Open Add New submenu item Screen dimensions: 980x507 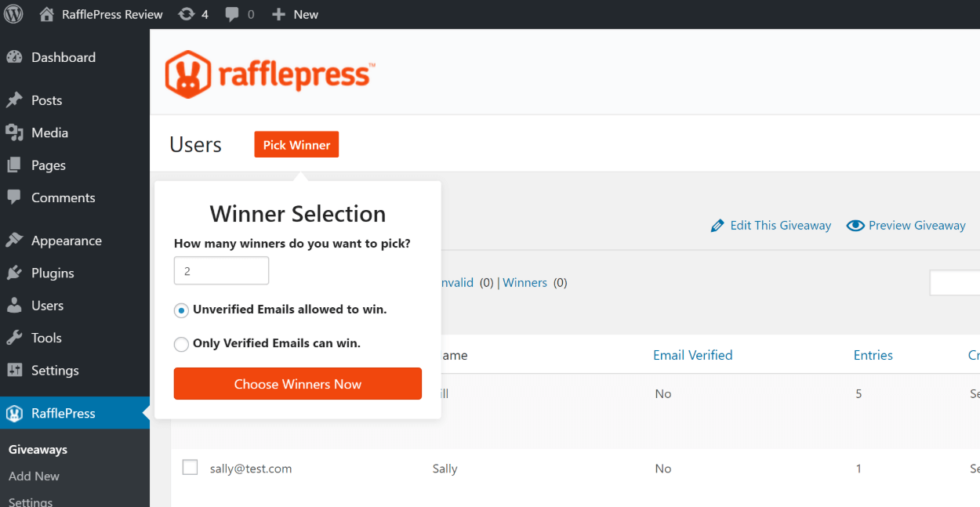click(x=34, y=476)
